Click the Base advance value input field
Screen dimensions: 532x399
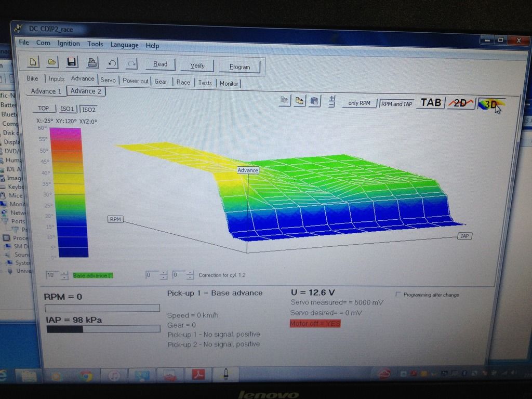pyautogui.click(x=52, y=275)
